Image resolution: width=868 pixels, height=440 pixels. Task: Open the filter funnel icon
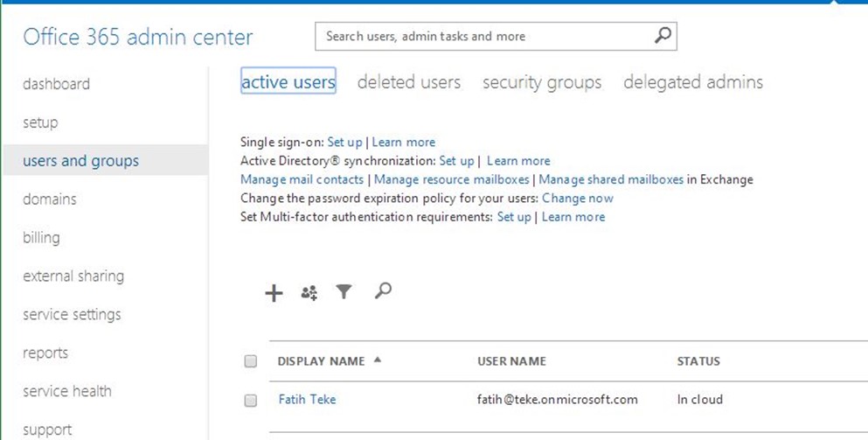[x=344, y=291]
